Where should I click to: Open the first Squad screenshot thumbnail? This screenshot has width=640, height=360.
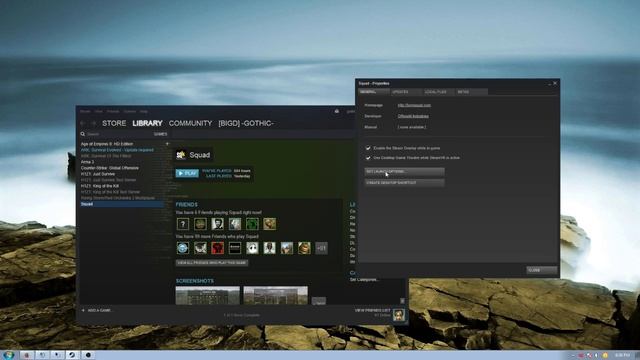click(208, 296)
